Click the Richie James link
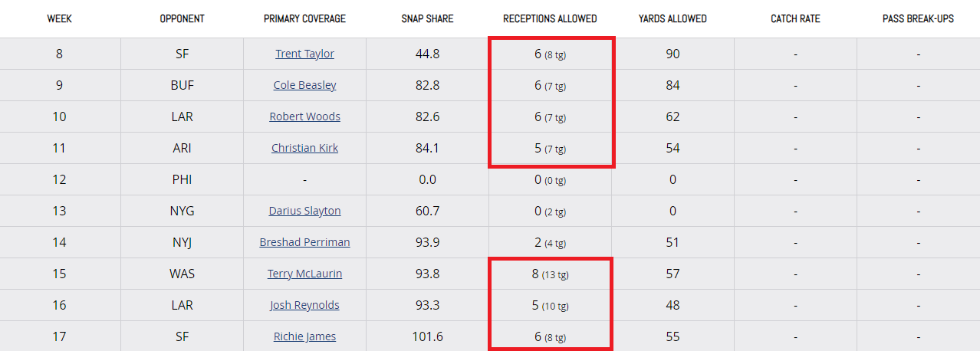980x351 pixels. tap(304, 336)
